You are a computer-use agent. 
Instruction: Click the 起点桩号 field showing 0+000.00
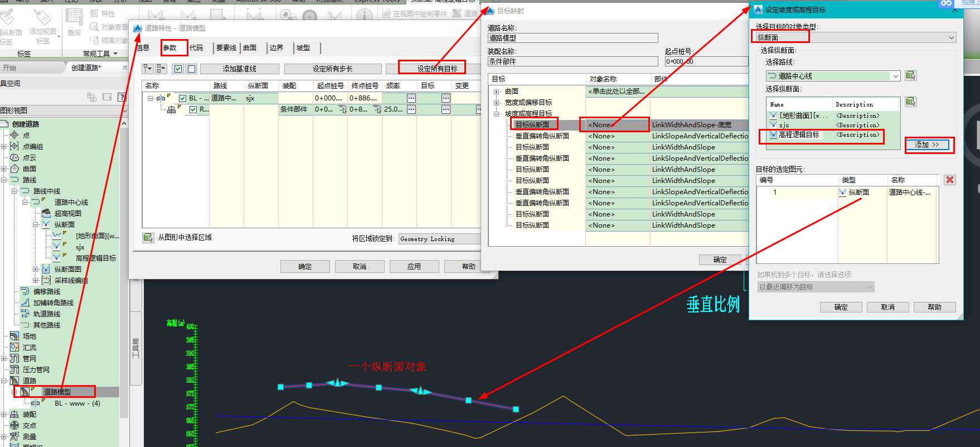[706, 61]
